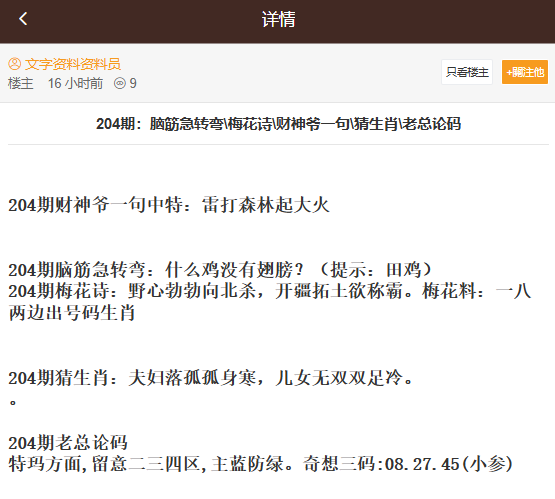This screenshot has width=555, height=499.
Task: Click the view count number 9
Action: pos(133,84)
